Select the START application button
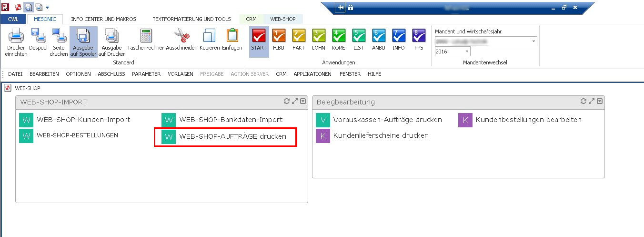This screenshot has width=644, height=237. click(259, 42)
